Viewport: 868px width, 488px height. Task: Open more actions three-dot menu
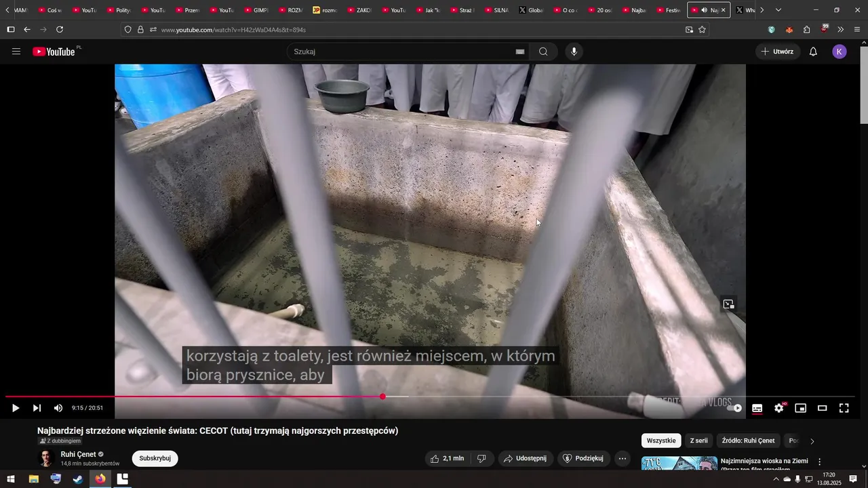(x=623, y=458)
